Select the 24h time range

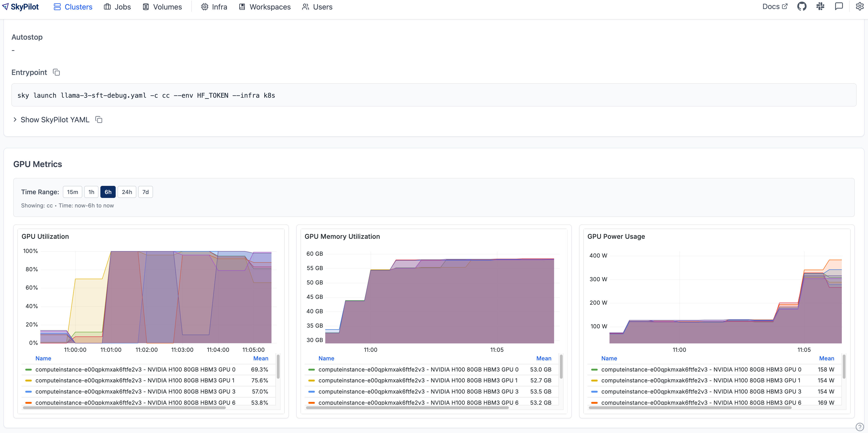coord(127,192)
